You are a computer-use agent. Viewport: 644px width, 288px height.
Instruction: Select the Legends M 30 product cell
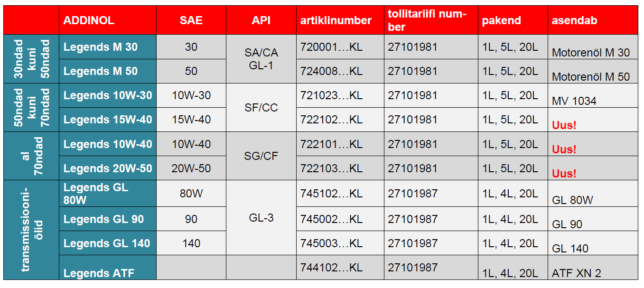point(101,47)
